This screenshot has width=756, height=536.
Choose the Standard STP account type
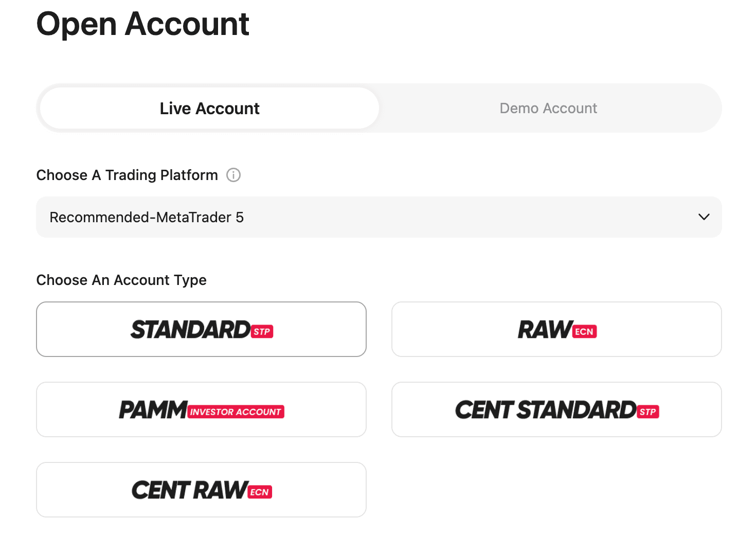[201, 329]
